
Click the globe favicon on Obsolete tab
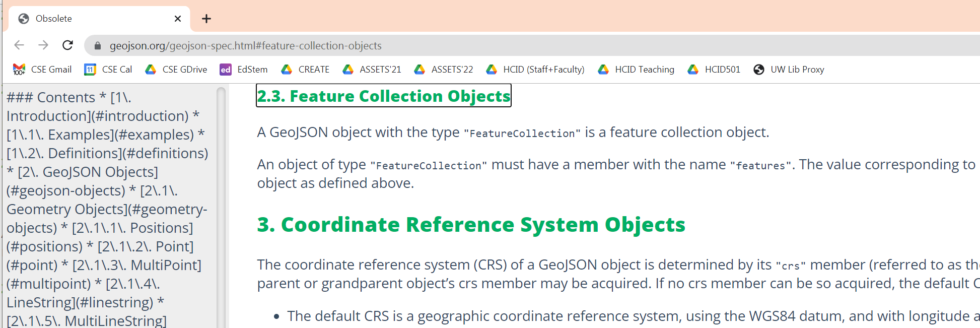(24, 19)
